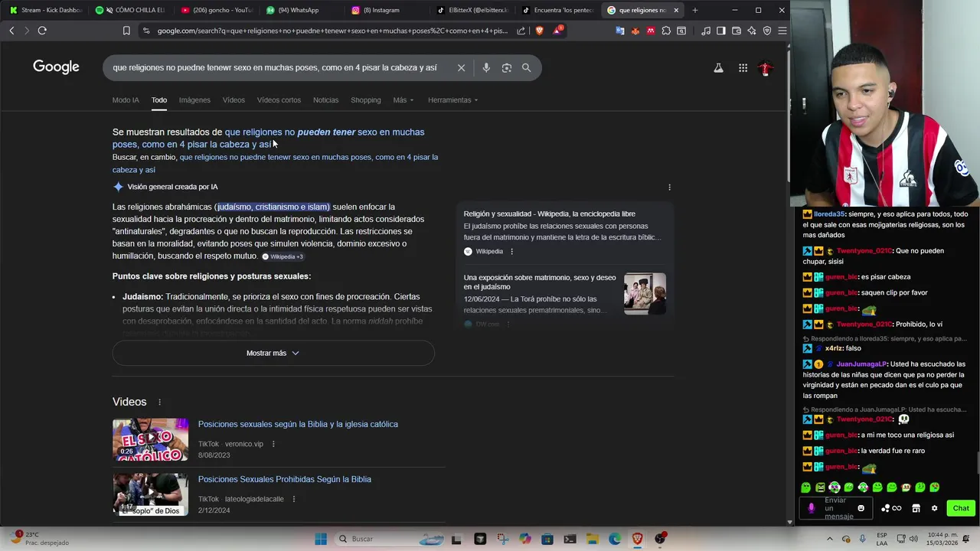
Task: Go to the Google logo homepage
Action: [x=56, y=67]
